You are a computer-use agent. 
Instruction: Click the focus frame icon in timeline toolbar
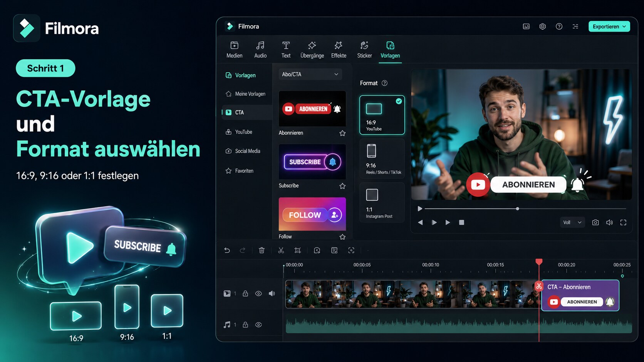point(351,250)
